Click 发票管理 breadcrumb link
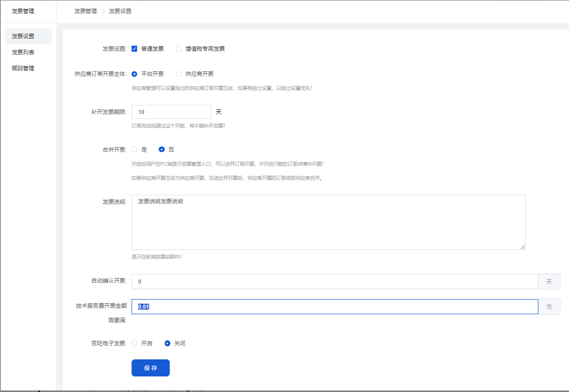This screenshot has height=392, width=569. click(85, 11)
